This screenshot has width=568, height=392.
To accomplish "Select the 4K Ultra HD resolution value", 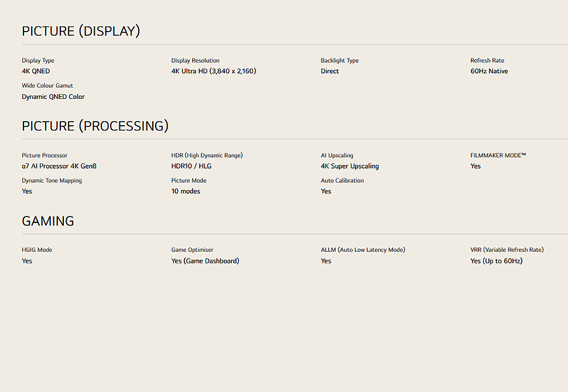I will (x=214, y=71).
